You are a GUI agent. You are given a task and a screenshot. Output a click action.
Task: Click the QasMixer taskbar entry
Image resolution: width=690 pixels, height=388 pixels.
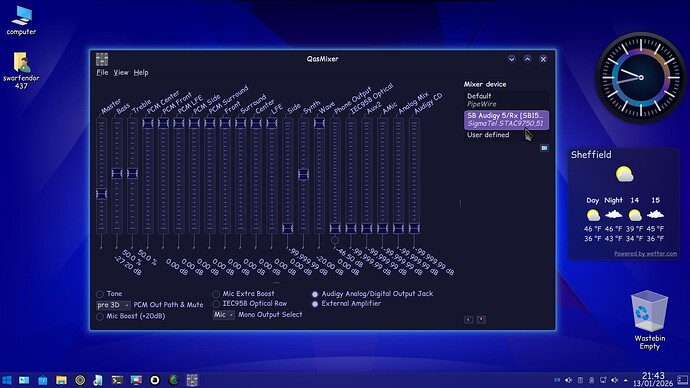(x=192, y=380)
